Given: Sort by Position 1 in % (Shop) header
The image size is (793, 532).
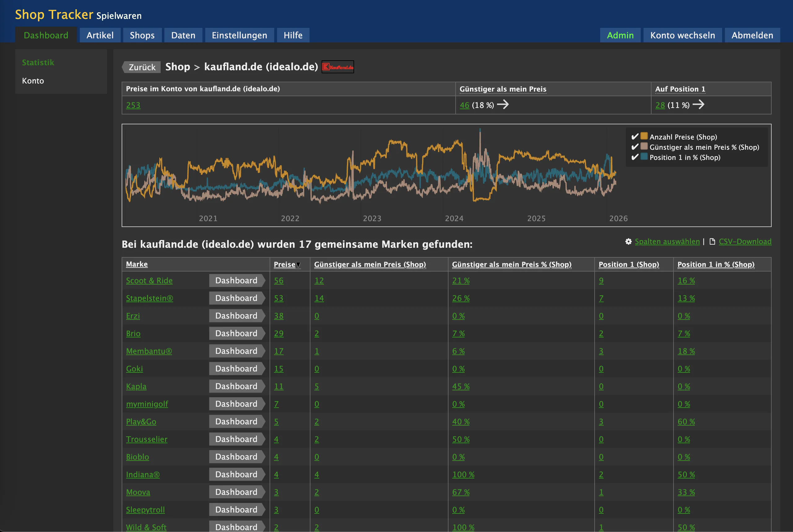Looking at the screenshot, I should coord(716,264).
